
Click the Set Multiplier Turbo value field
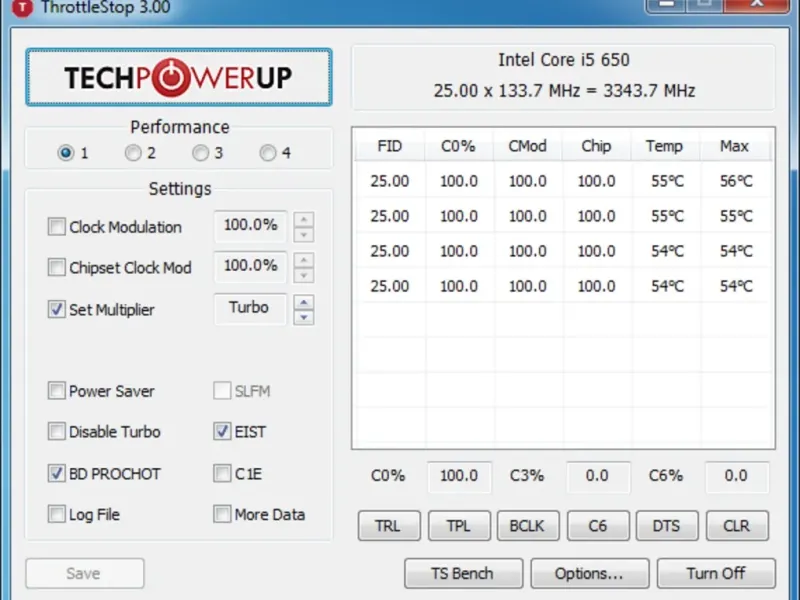click(251, 308)
